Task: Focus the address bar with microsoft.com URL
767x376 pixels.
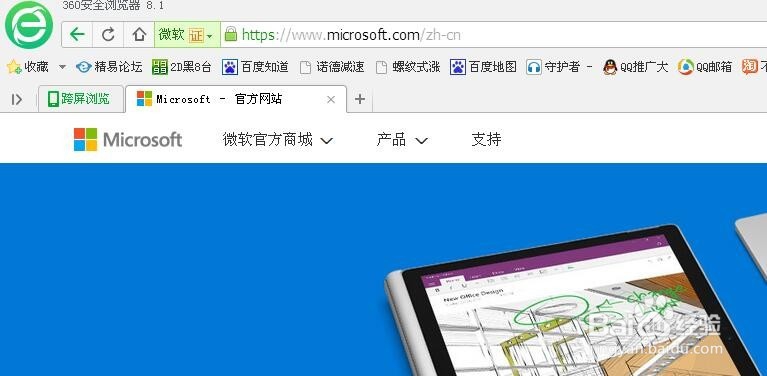Action: (494, 35)
